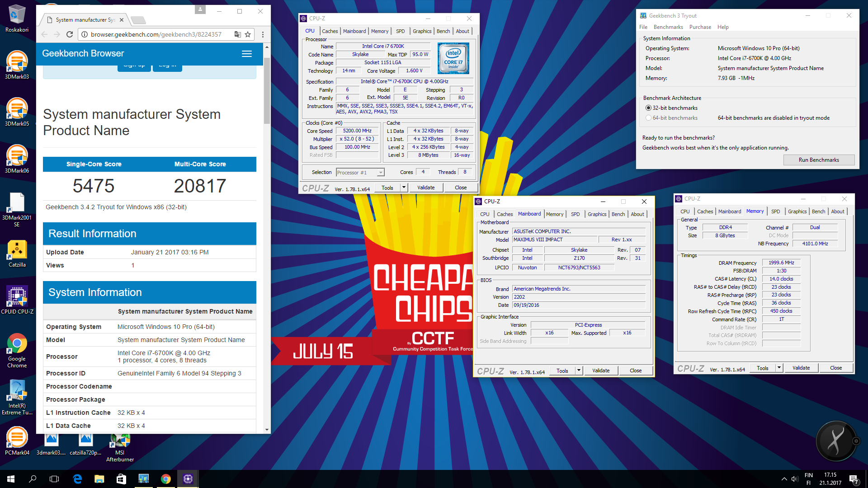Click Validate in the top CPU-Z window
This screenshot has height=488, width=868.
(426, 188)
